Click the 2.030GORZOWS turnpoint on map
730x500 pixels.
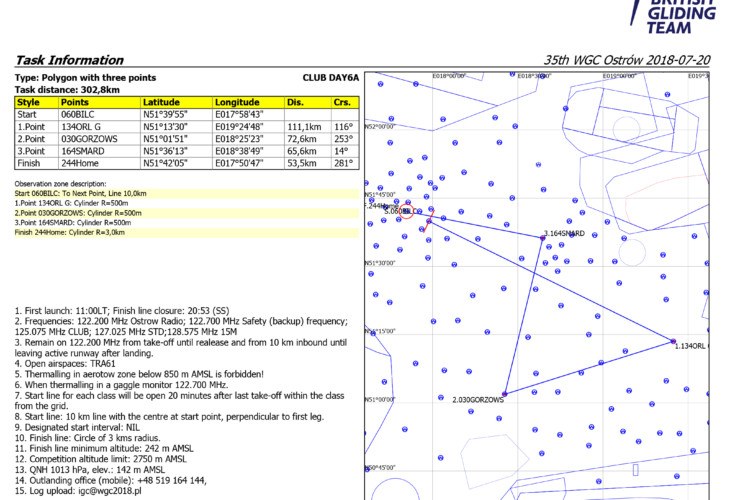coord(505,394)
